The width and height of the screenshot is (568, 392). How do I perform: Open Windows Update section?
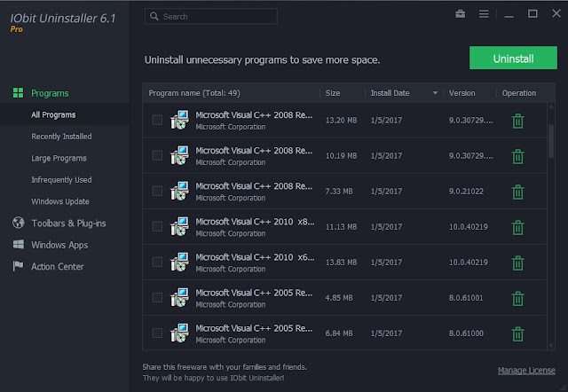click(60, 201)
